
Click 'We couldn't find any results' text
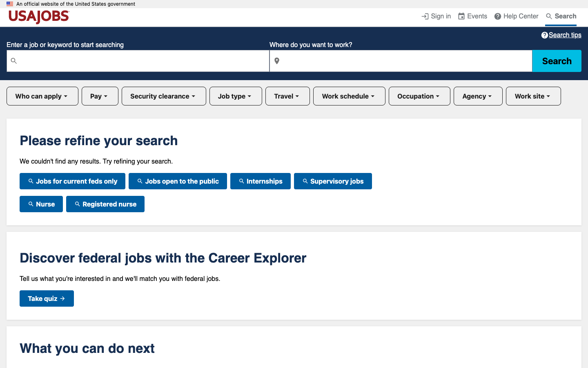pyautogui.click(x=96, y=162)
